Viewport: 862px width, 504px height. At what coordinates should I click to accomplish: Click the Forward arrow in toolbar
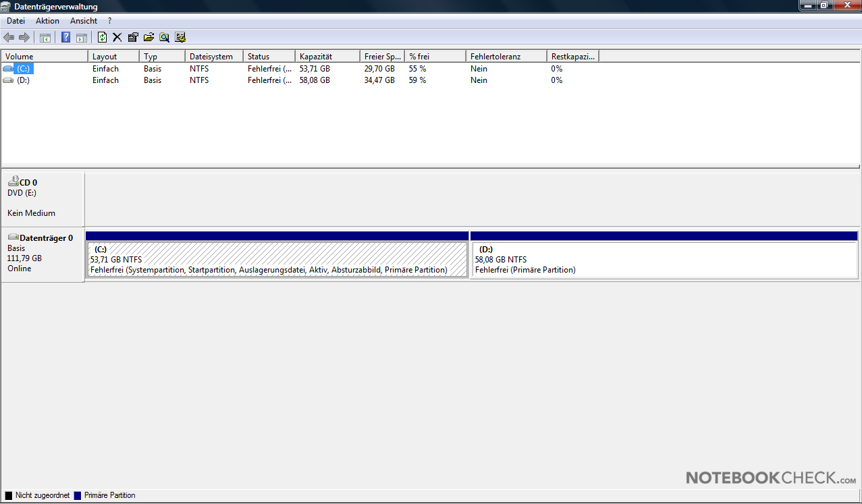24,37
